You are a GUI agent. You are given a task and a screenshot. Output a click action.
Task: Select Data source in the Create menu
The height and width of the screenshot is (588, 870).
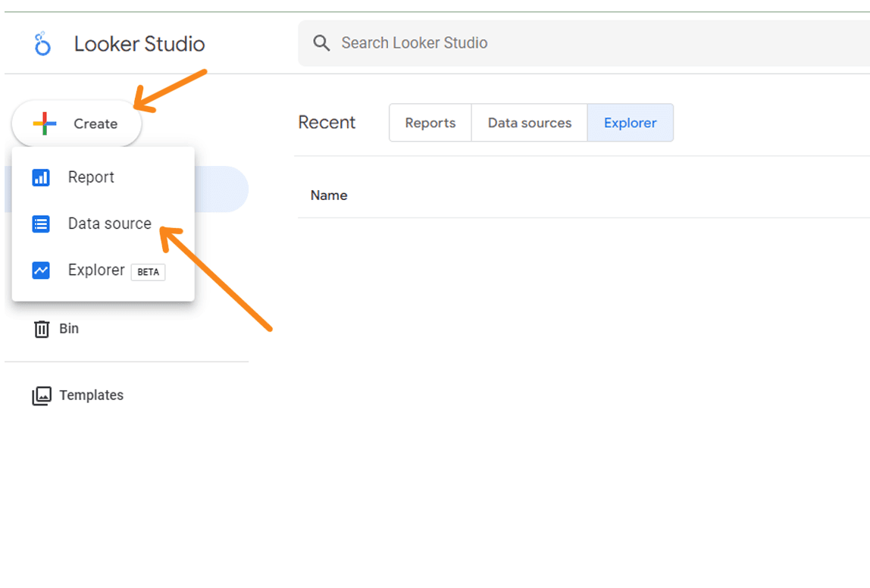tap(103, 224)
